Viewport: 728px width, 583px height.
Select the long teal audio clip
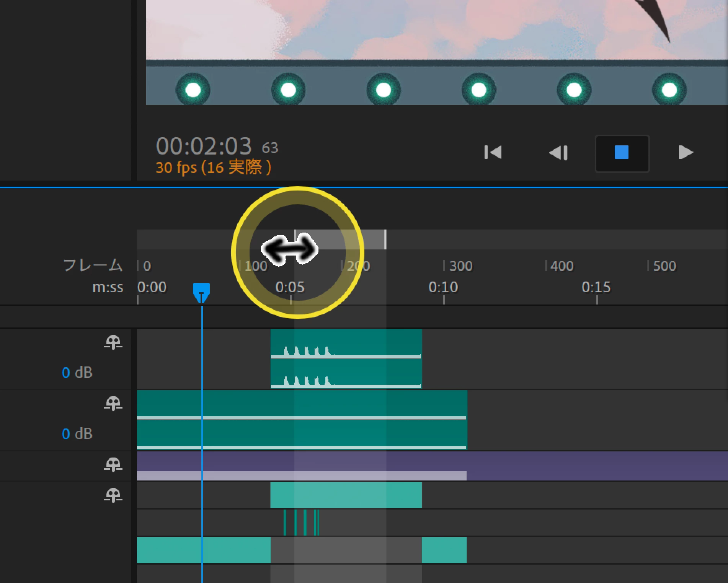coord(302,420)
